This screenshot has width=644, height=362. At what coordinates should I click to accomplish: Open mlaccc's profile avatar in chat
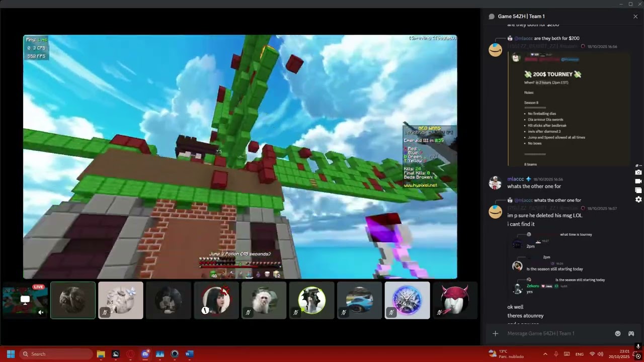click(x=496, y=183)
